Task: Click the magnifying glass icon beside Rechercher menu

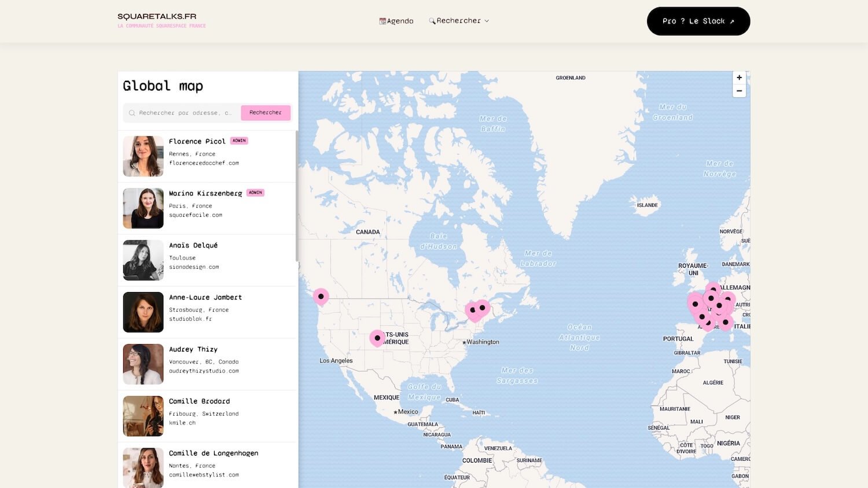Action: click(432, 20)
